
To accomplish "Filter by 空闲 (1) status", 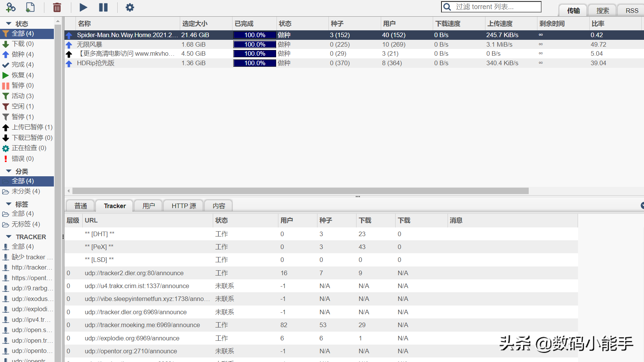I will [27, 107].
